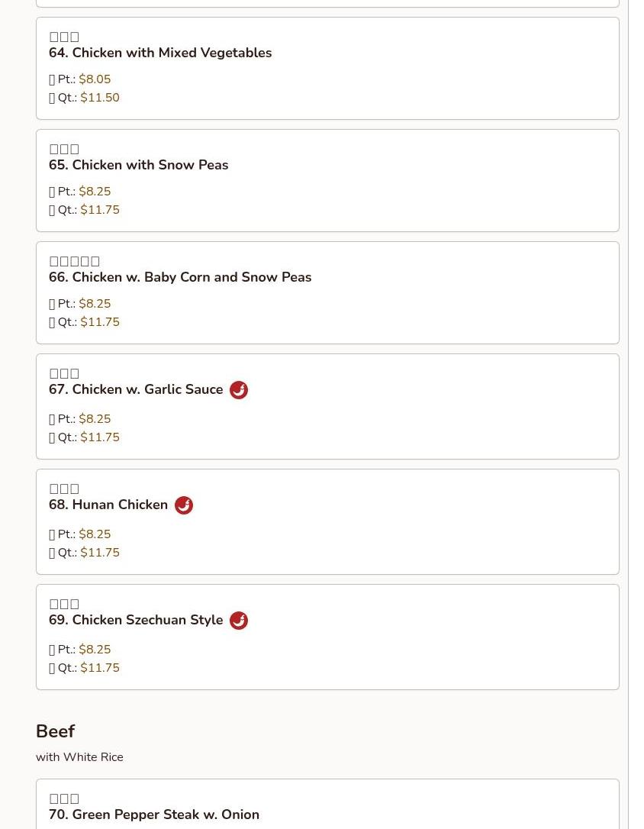The width and height of the screenshot is (644, 829).
Task: Click the "with White Rice" subtitle text
Action: tap(79, 757)
